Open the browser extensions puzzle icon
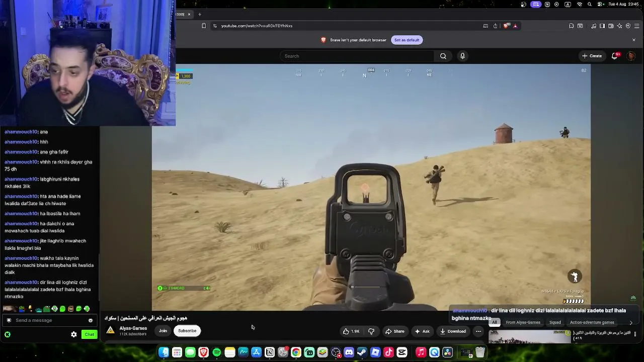The width and height of the screenshot is (644, 362). [571, 26]
